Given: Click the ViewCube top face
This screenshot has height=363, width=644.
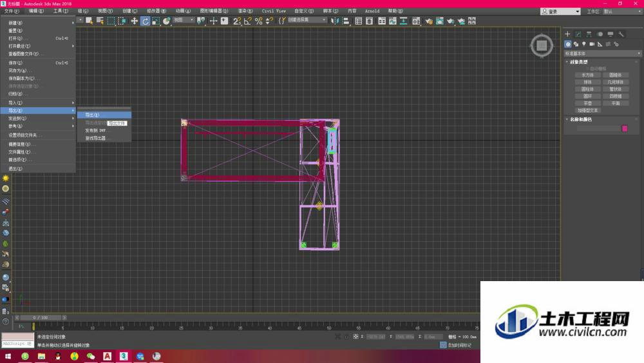Looking at the screenshot, I should pos(542,45).
